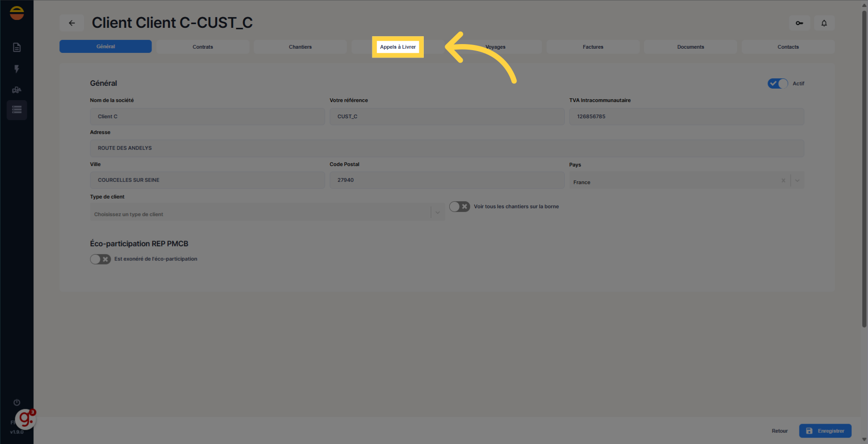Click the Ville field

tap(207, 180)
